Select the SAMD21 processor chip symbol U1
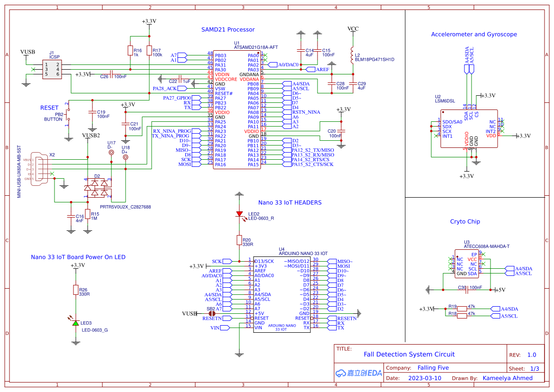The width and height of the screenshot is (554, 392). (x=237, y=109)
